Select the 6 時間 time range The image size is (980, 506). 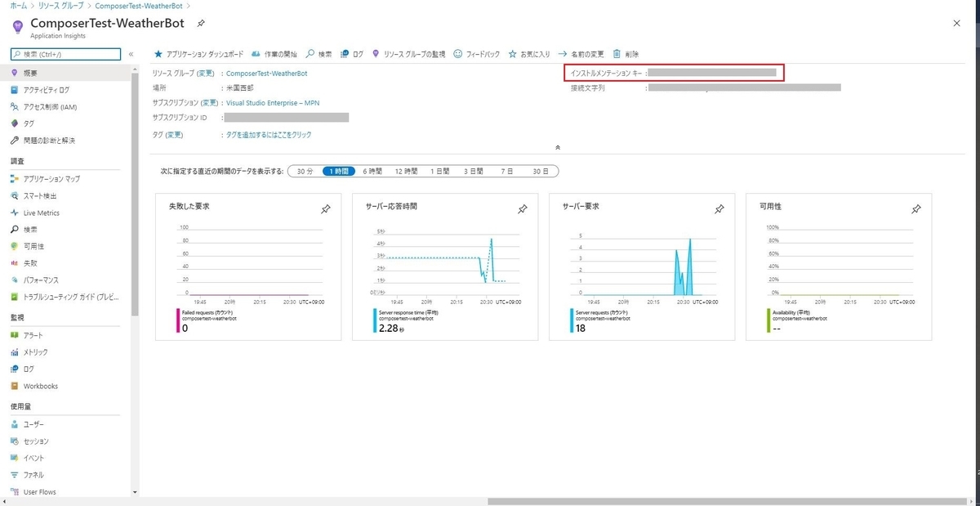point(372,172)
